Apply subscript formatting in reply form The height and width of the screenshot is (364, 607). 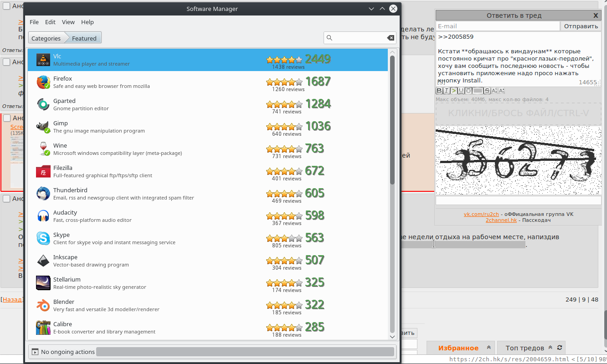pyautogui.click(x=501, y=91)
